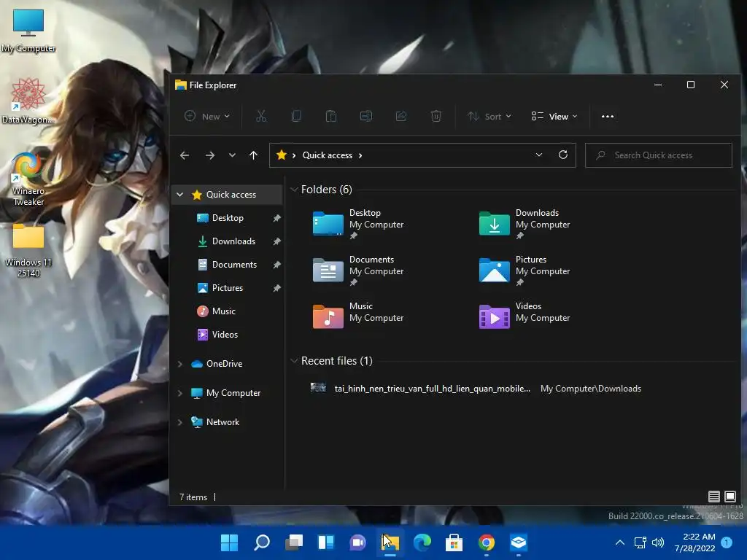The image size is (747, 560).
Task: Unpin Desktop using its sidebar pin
Action: pyautogui.click(x=276, y=218)
